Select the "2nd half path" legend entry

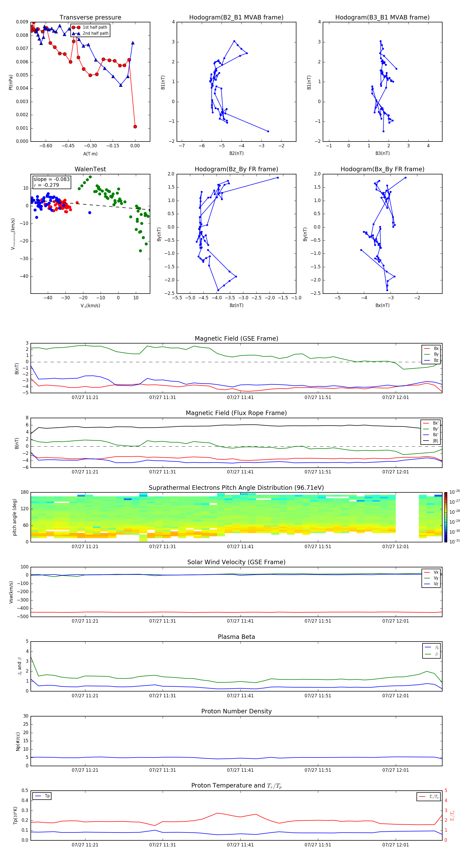pyautogui.click(x=90, y=33)
